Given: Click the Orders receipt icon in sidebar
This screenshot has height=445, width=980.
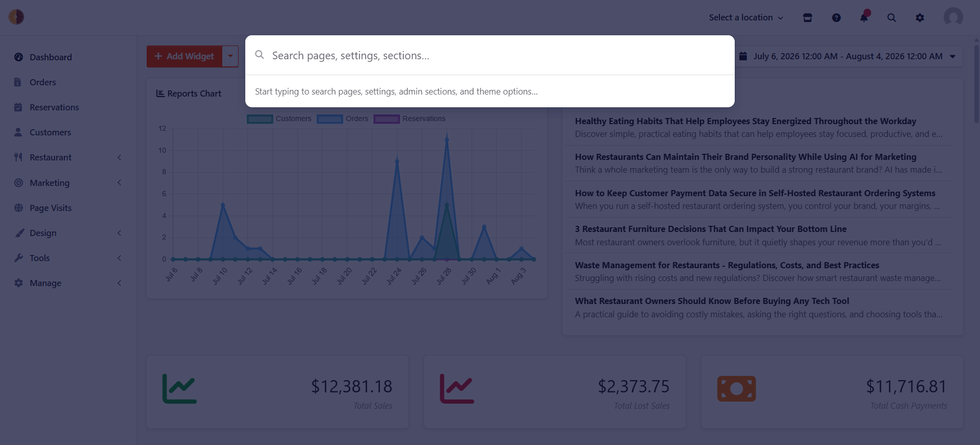Looking at the screenshot, I should (18, 82).
